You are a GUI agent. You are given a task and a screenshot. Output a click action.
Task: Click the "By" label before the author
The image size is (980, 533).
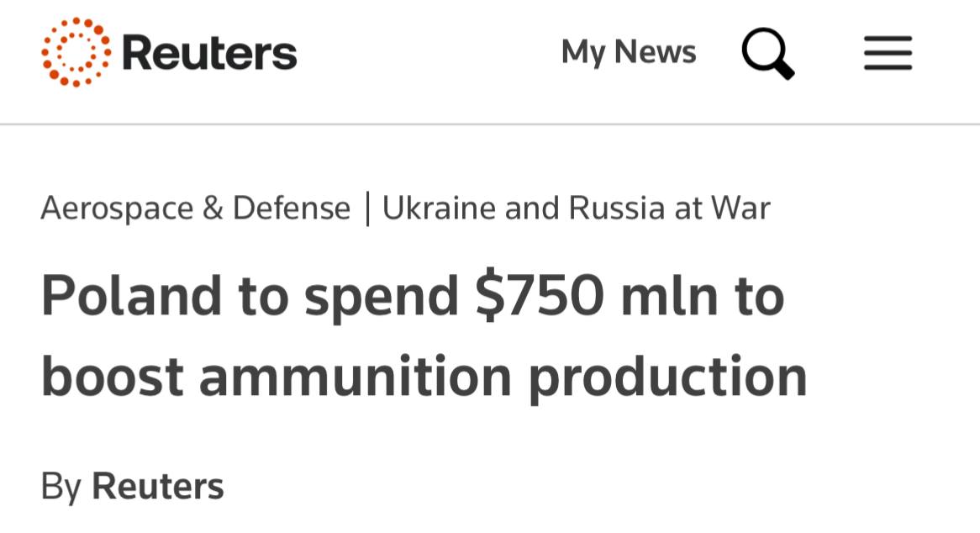[x=61, y=486]
